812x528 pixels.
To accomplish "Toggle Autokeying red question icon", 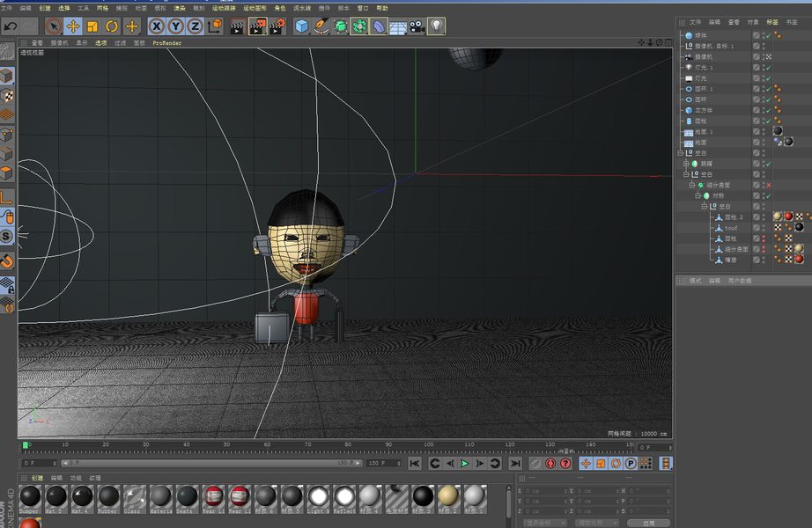I will [565, 463].
